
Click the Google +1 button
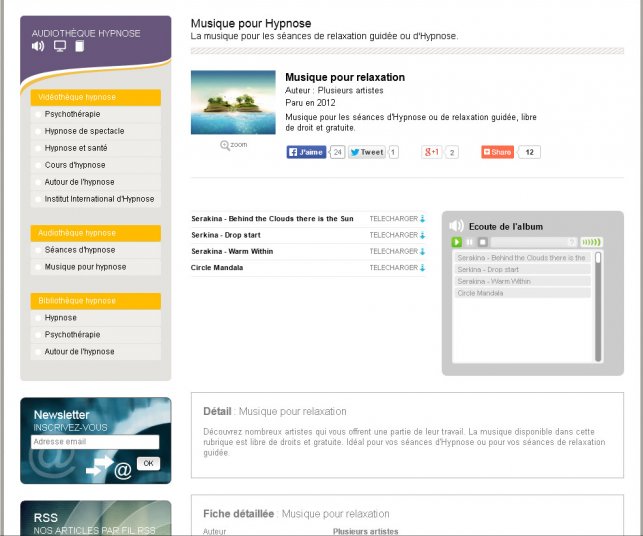click(x=432, y=152)
